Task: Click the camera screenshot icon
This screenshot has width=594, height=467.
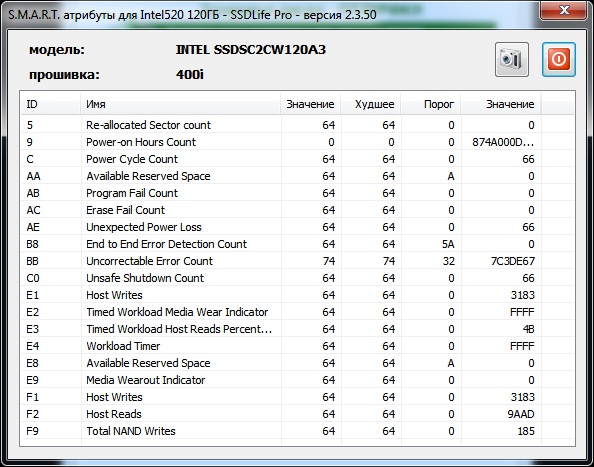Action: coord(512,59)
